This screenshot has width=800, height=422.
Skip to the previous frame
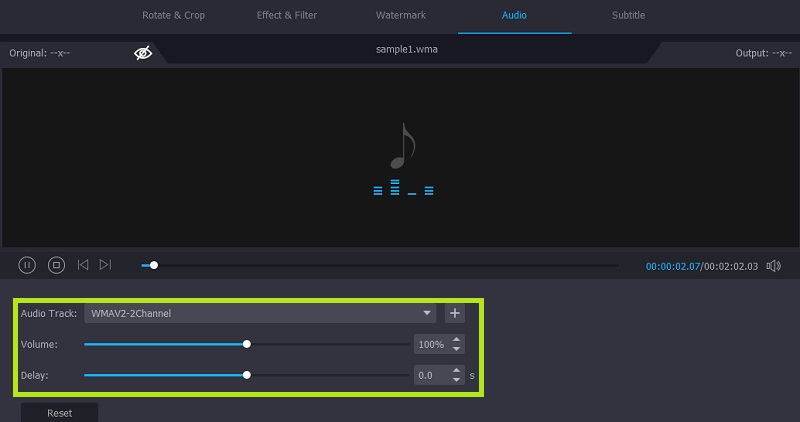(83, 265)
